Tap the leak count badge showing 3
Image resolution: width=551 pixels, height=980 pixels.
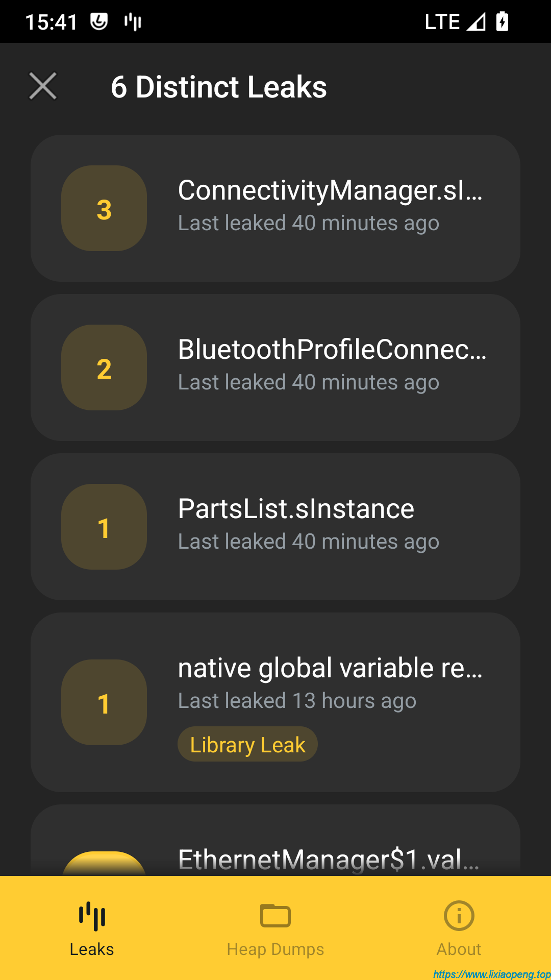[104, 208]
